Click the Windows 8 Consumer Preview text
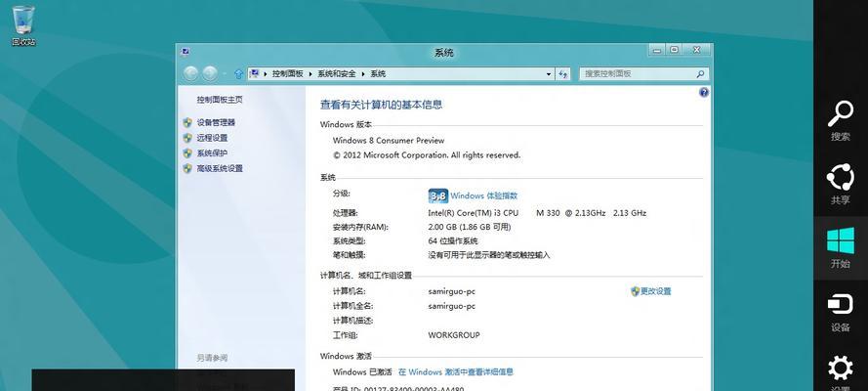This screenshot has width=868, height=391. click(389, 141)
